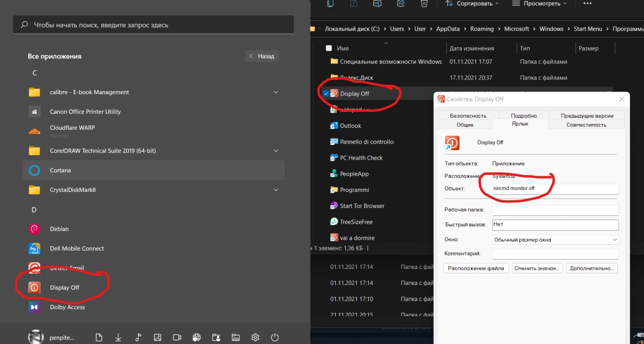644x344 pixels.
Task: Open the Окно window size combo box
Action: (x=555, y=240)
